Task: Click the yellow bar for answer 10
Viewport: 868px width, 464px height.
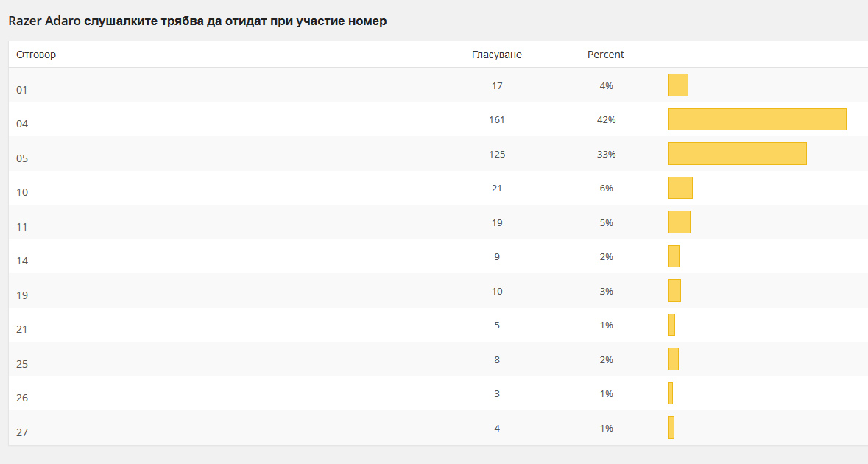Action: [680, 188]
